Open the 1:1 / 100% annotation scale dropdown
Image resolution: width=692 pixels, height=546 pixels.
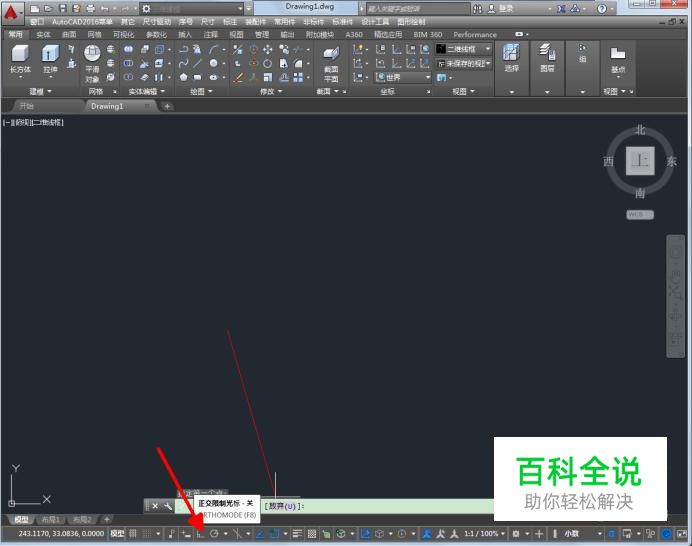[x=484, y=534]
